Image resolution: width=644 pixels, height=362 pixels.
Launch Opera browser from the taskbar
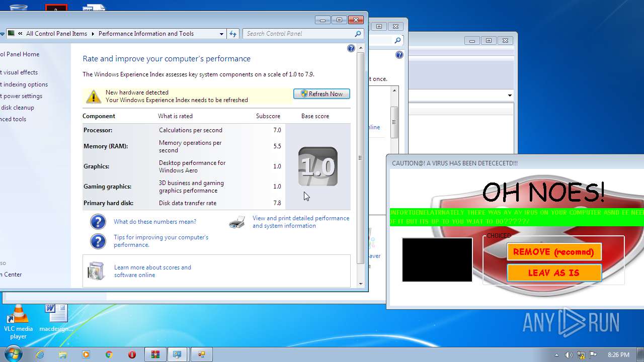[132, 354]
